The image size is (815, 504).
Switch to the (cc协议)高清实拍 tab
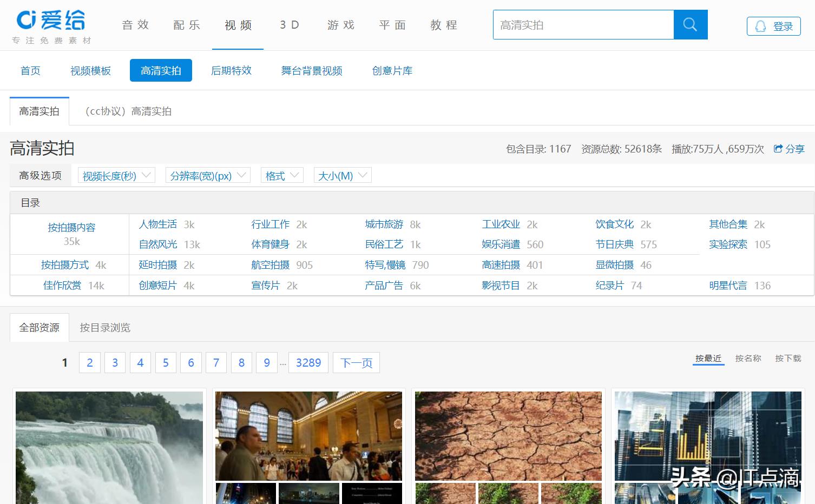(x=128, y=111)
